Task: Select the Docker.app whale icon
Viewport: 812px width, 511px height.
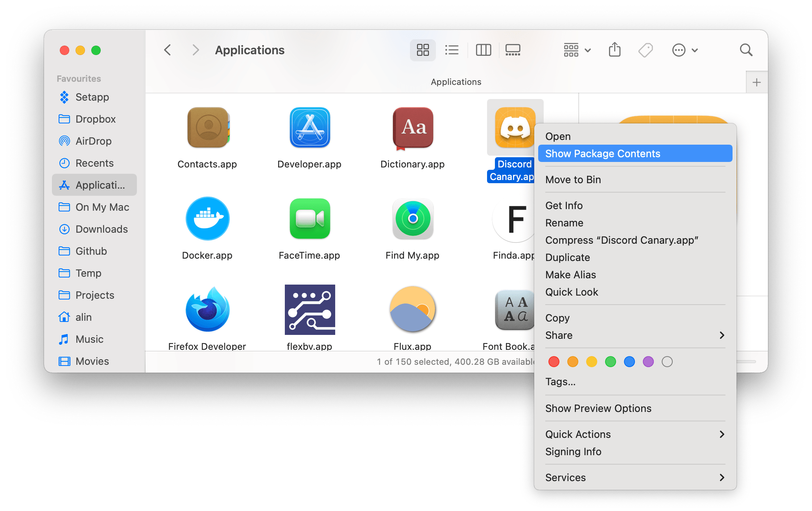Action: tap(208, 219)
